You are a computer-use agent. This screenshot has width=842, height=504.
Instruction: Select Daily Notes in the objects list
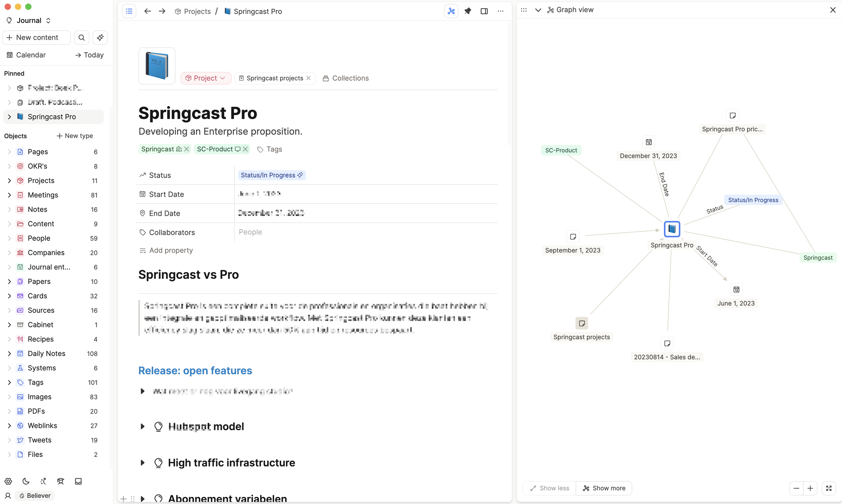(46, 353)
